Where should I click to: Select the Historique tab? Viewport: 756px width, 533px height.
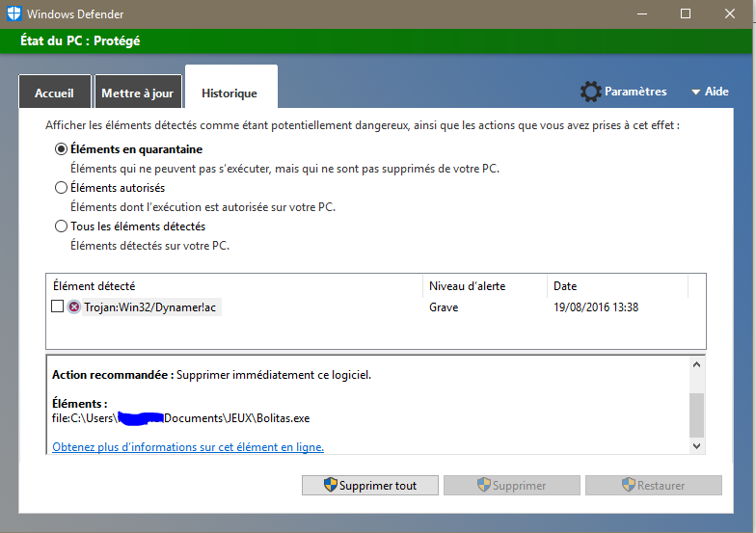[x=231, y=87]
